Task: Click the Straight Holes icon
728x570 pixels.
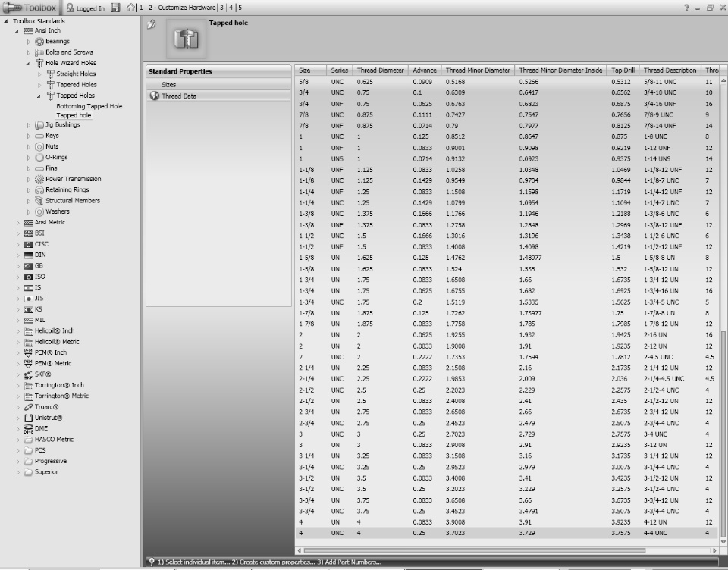Action: pos(51,74)
